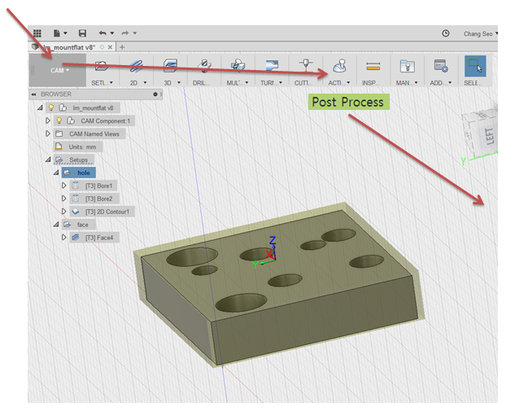This screenshot has width=515, height=420.
Task: Select the [T3] Bore1 operation
Action: pyautogui.click(x=99, y=186)
